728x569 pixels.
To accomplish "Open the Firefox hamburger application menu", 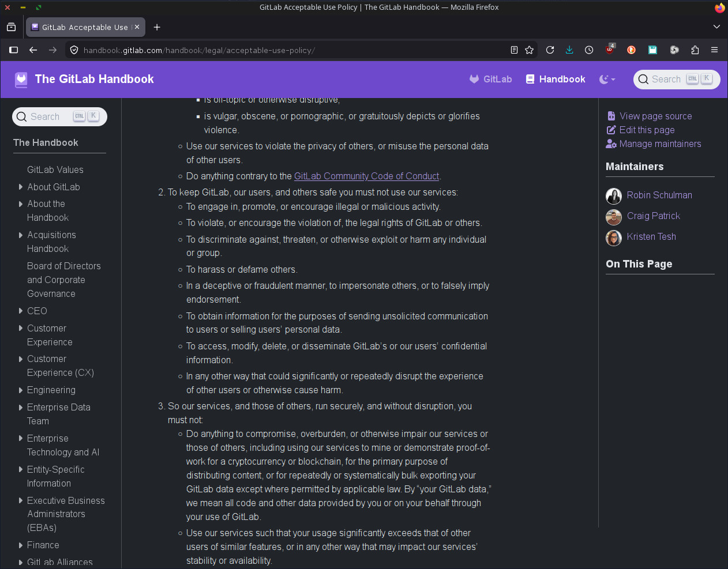I will 714,50.
